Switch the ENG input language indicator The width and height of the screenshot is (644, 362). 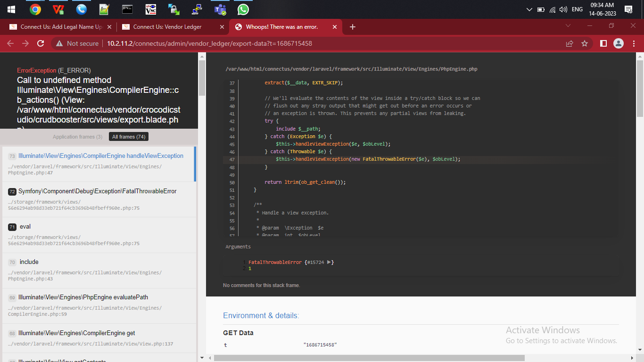577,9
